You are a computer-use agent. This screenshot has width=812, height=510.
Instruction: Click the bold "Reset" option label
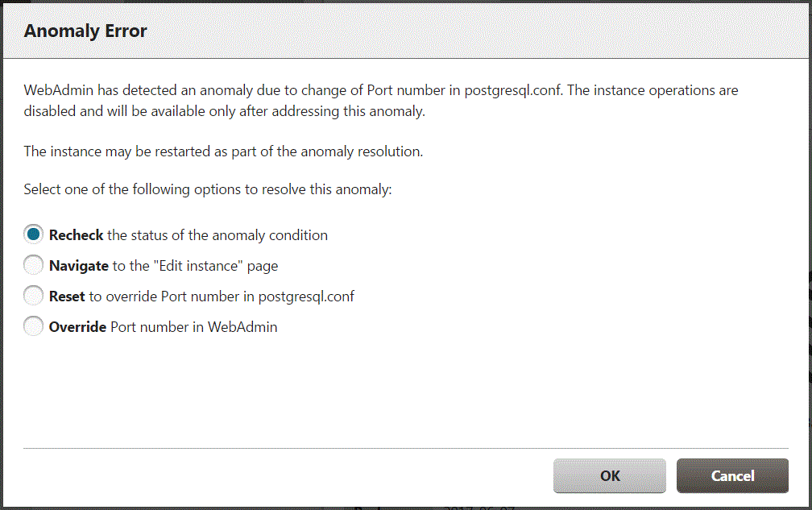point(67,296)
